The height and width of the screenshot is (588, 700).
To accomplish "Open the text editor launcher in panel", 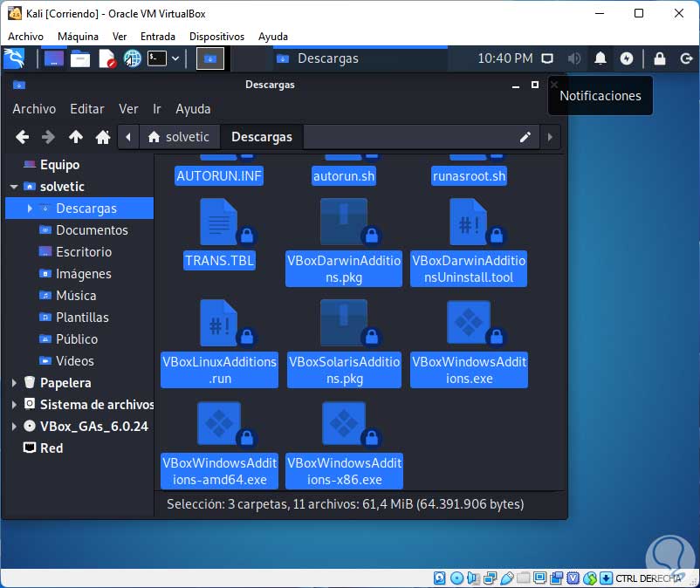I will pos(107,58).
